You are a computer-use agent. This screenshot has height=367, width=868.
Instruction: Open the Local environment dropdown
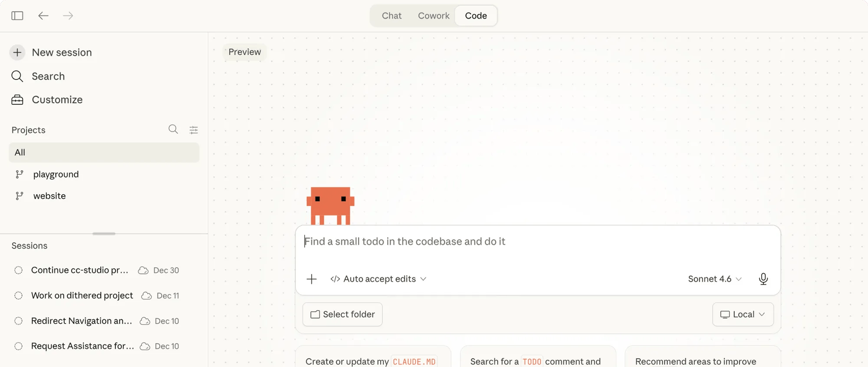coord(743,314)
